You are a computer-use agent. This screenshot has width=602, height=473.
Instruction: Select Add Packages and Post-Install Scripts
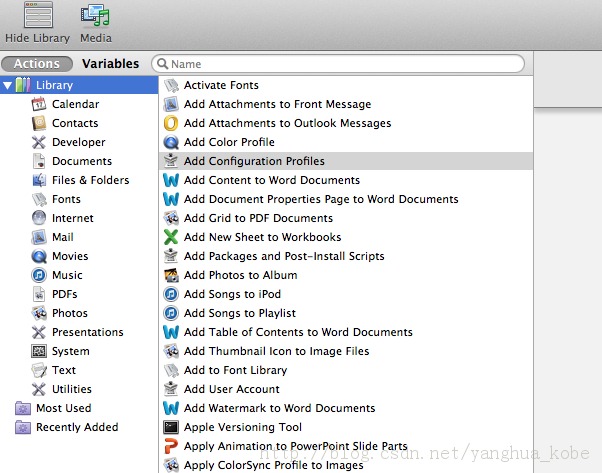[346, 256]
